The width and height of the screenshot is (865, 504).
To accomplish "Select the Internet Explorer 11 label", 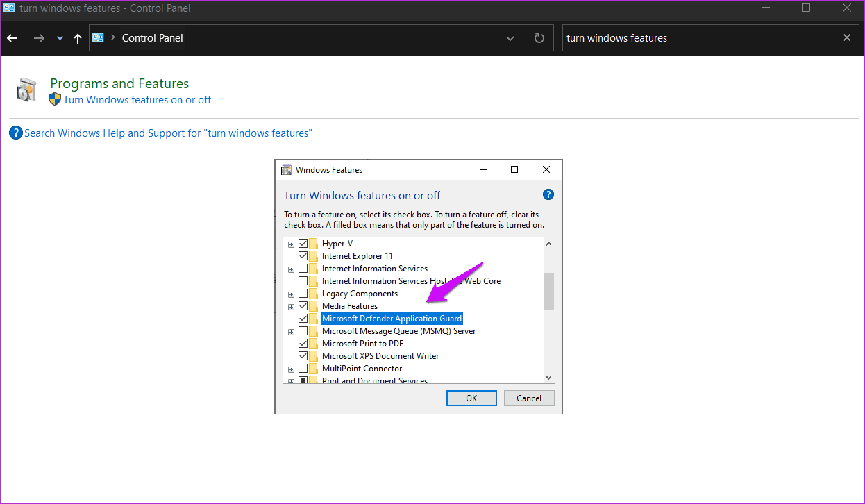I will click(358, 256).
